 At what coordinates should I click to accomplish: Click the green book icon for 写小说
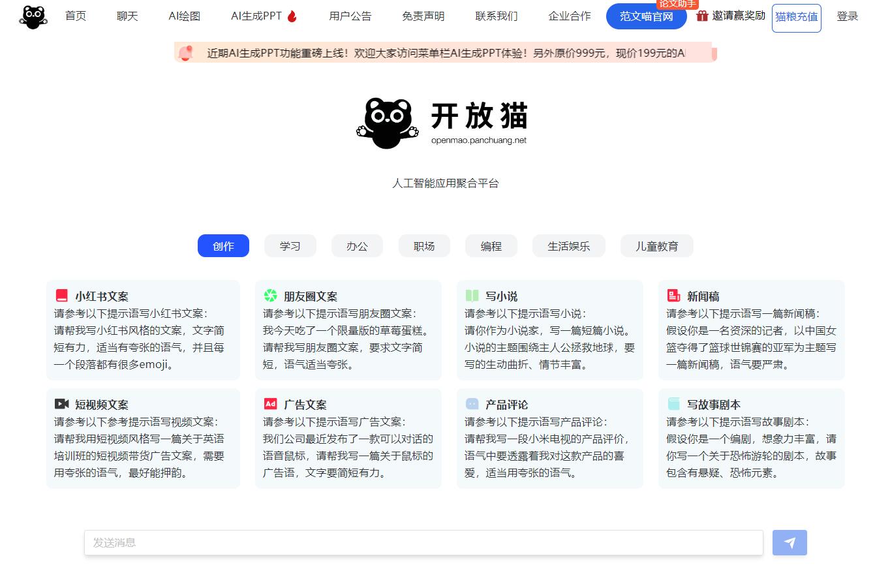472,296
